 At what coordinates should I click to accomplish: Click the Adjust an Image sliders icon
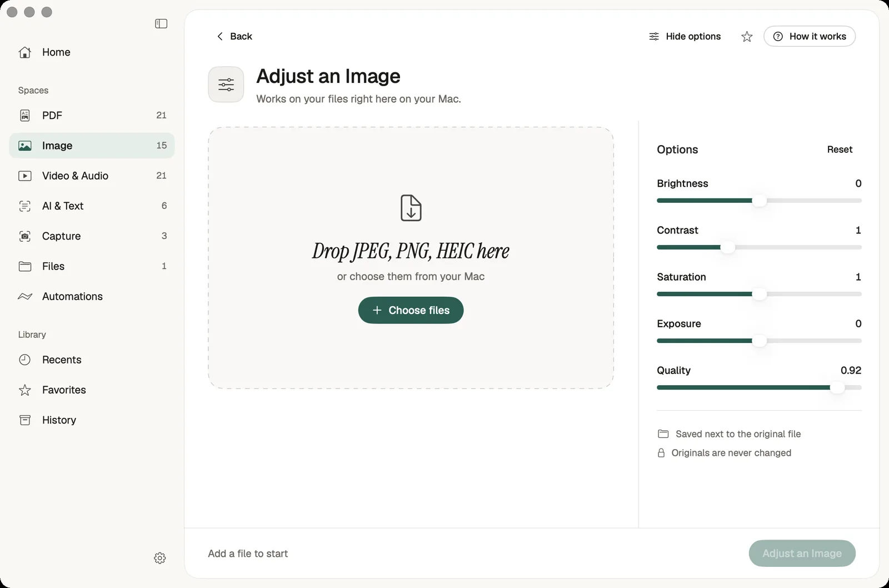tap(226, 84)
